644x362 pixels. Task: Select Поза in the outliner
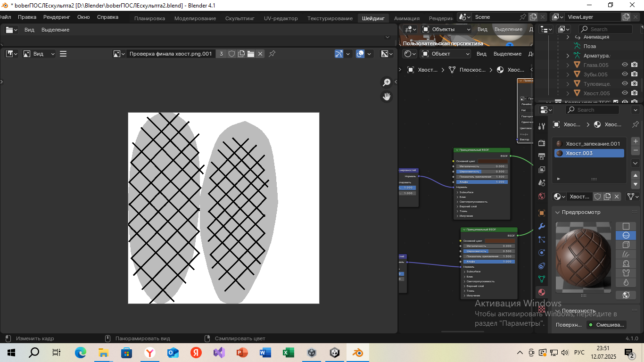pyautogui.click(x=589, y=46)
